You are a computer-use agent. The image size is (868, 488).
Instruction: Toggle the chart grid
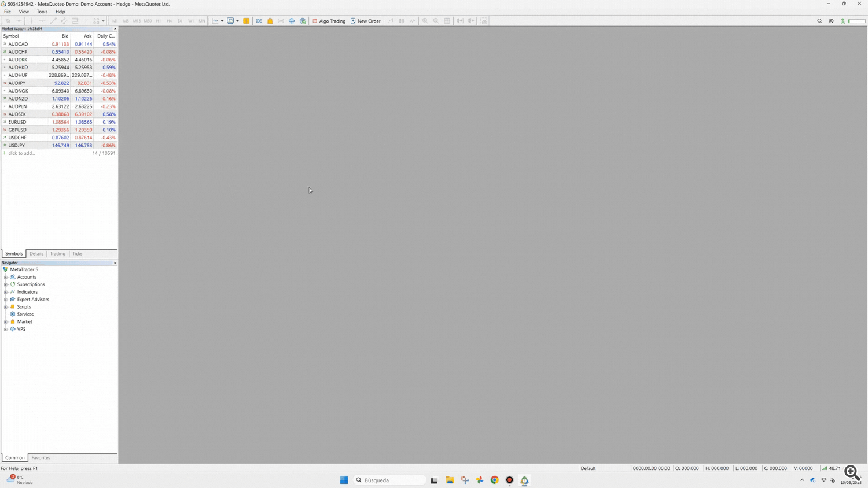[447, 21]
